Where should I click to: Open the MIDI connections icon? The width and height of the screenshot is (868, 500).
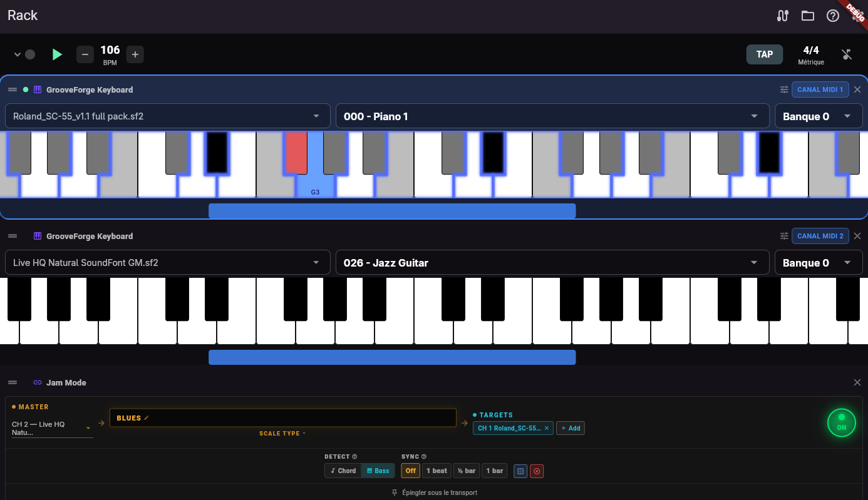(x=782, y=15)
